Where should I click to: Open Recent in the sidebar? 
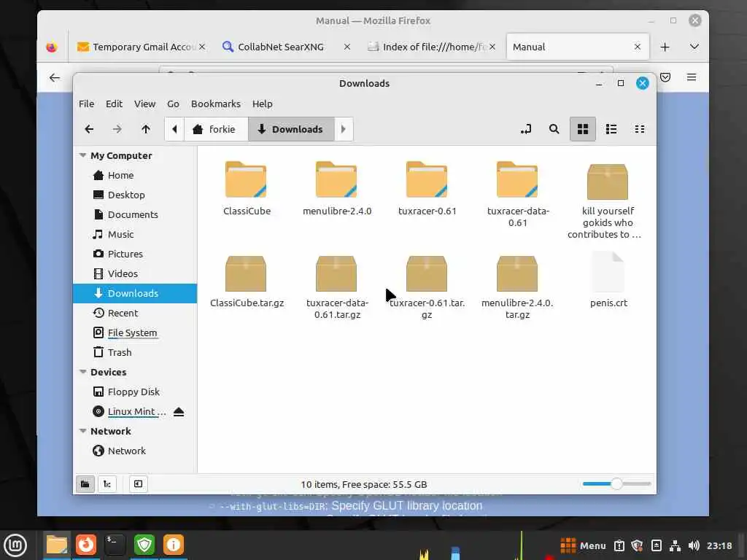[135, 313]
